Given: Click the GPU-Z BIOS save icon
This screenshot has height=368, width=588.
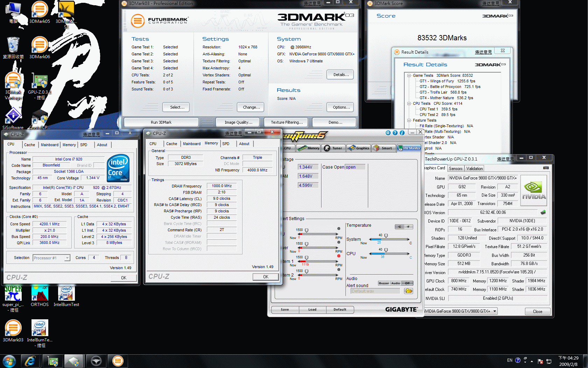Looking at the screenshot, I should point(543,212).
